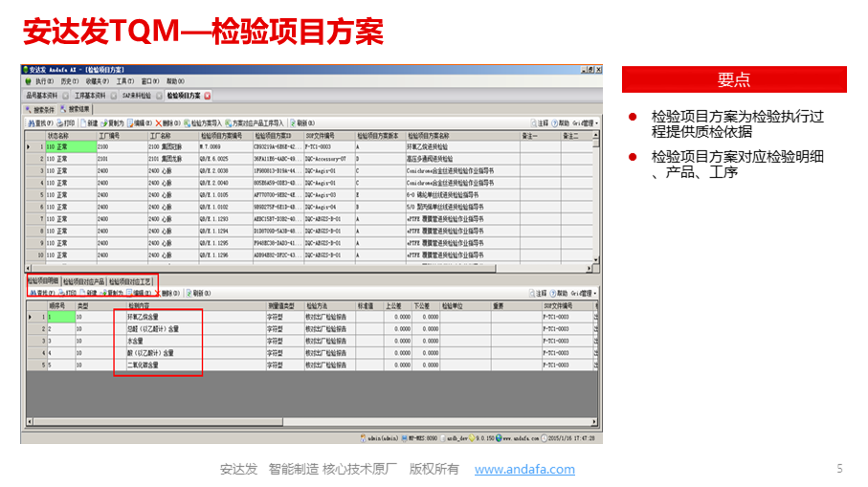Click 打印 in the upper toolbar
868x487 pixels.
click(66, 122)
